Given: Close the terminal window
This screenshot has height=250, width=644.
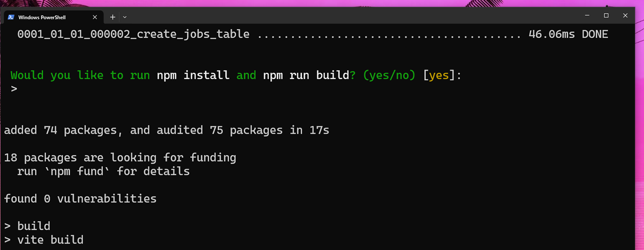Looking at the screenshot, I should (625, 16).
